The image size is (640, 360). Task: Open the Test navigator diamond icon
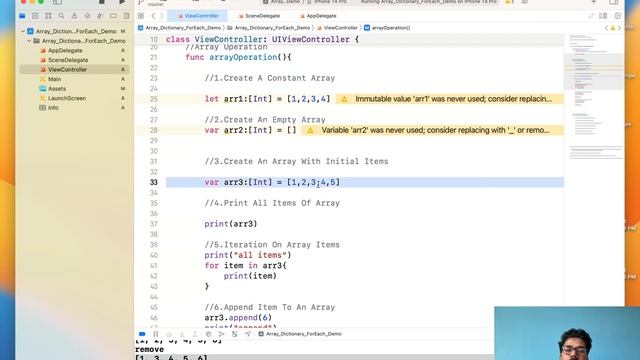tap(87, 16)
